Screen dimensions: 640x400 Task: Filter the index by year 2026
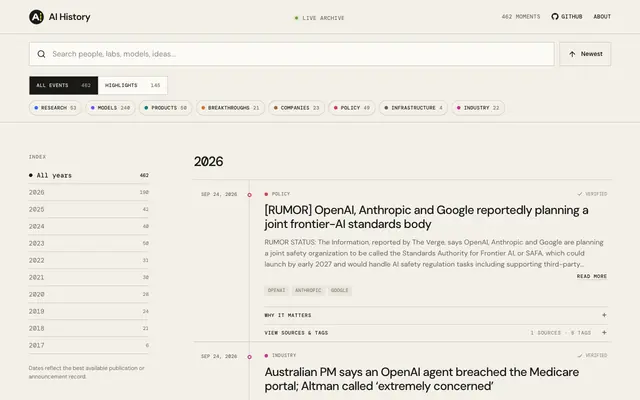(x=89, y=192)
